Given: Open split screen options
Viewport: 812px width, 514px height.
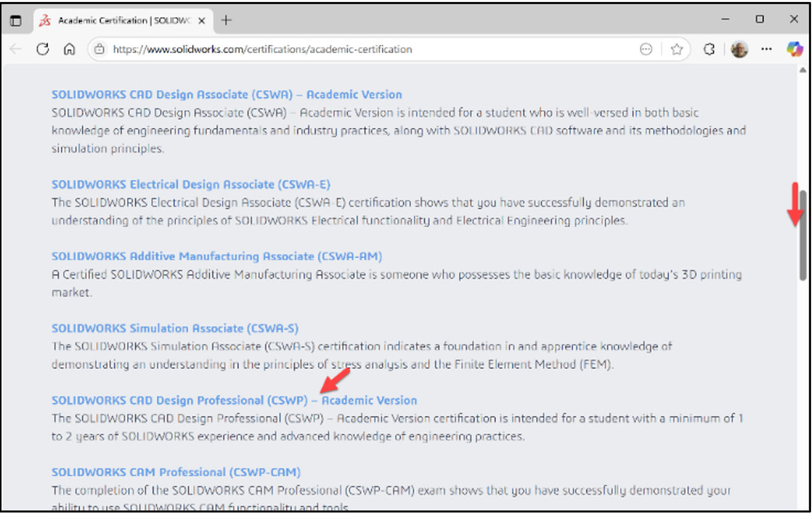Looking at the screenshot, I should pos(646,49).
